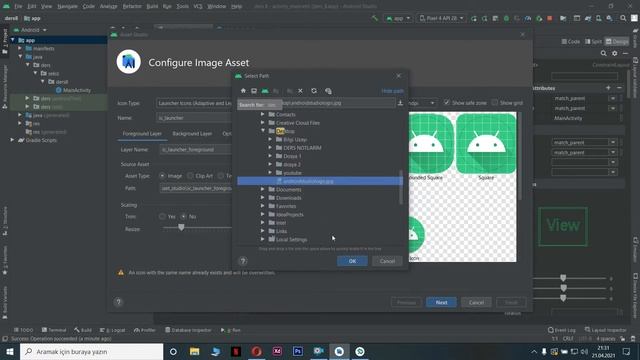
Task: Open File Explorer from taskbar
Action: (195, 351)
